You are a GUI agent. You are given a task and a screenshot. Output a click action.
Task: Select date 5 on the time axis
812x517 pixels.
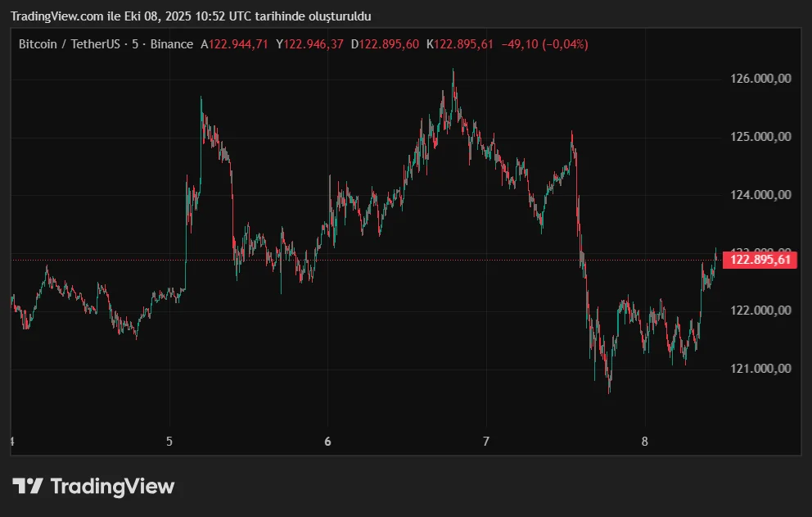coord(169,442)
